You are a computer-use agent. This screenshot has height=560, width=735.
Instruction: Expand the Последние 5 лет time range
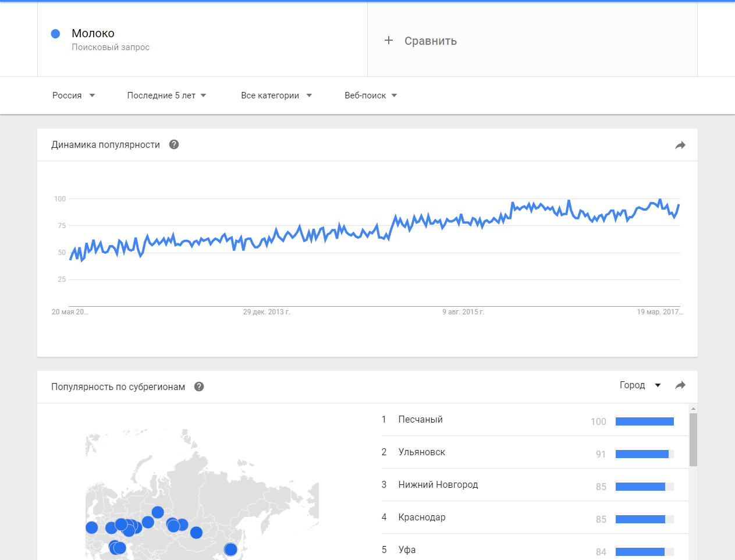166,95
